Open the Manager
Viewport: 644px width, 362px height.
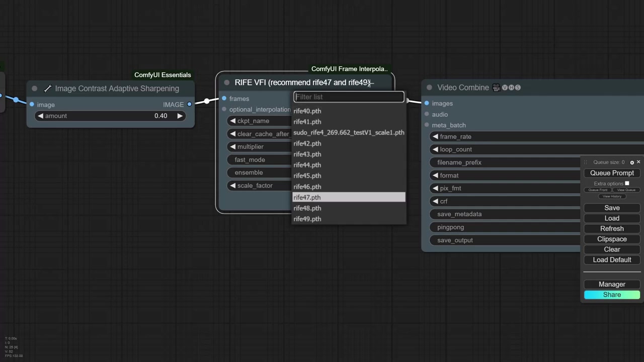click(612, 284)
